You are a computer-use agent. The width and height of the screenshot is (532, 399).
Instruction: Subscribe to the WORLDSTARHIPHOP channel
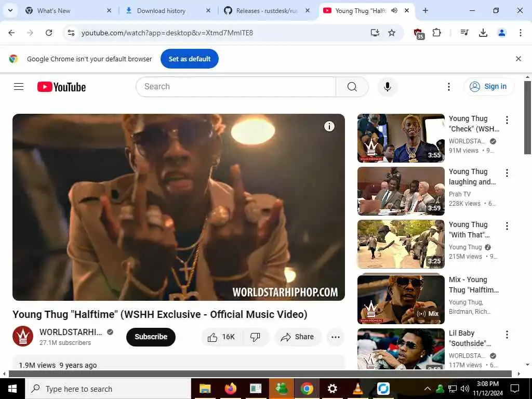[151, 337]
